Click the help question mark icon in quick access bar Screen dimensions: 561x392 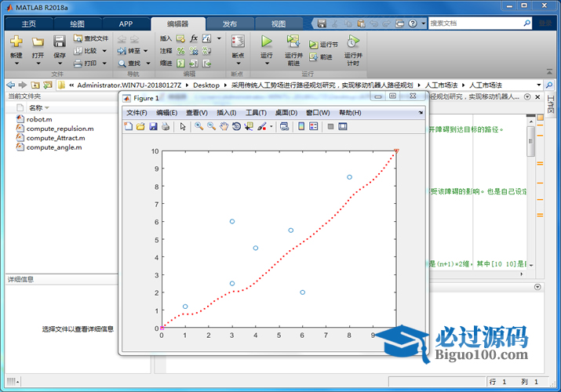413,24
